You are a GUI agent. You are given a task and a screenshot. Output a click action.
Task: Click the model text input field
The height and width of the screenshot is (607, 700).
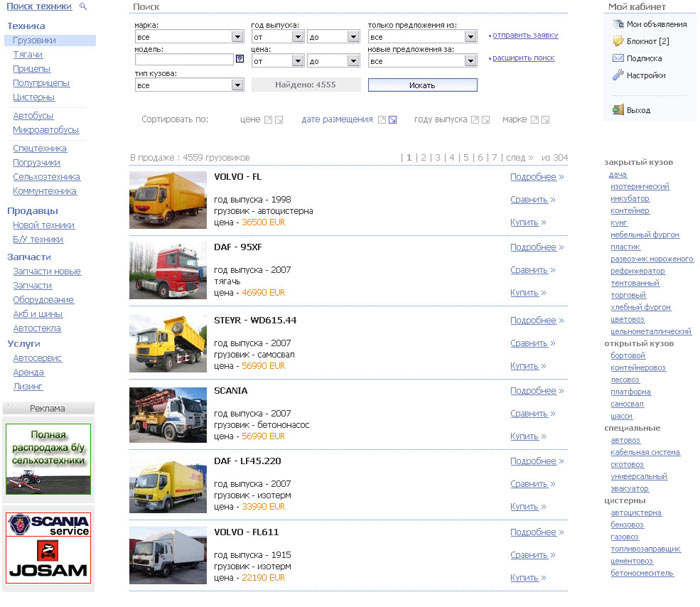click(183, 60)
